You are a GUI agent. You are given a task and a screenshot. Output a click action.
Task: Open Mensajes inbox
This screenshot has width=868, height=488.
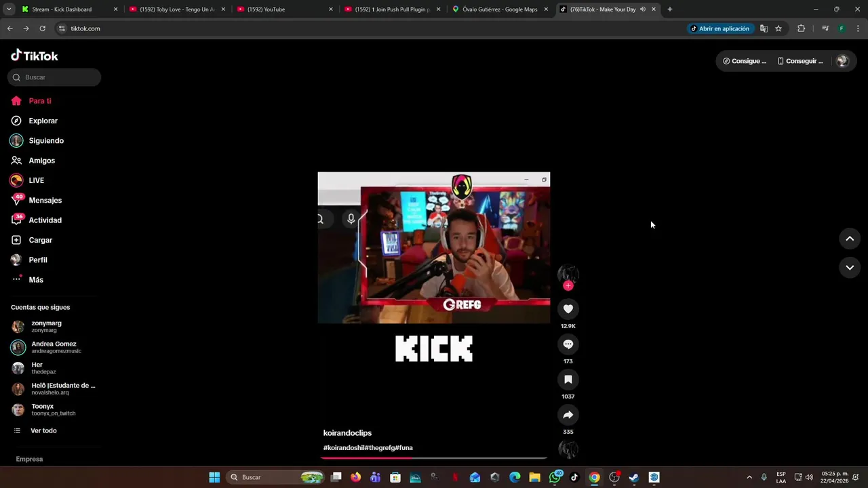(x=36, y=201)
